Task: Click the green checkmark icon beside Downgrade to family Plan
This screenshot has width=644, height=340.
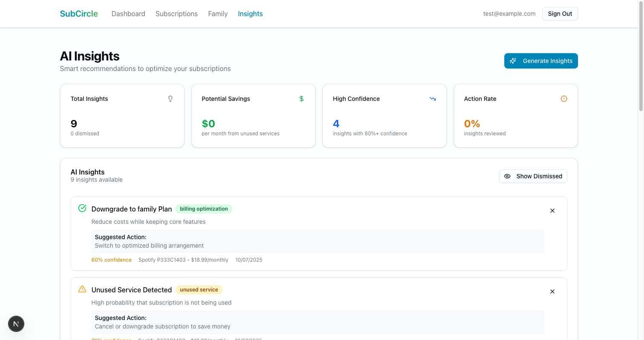Action: 82,208
